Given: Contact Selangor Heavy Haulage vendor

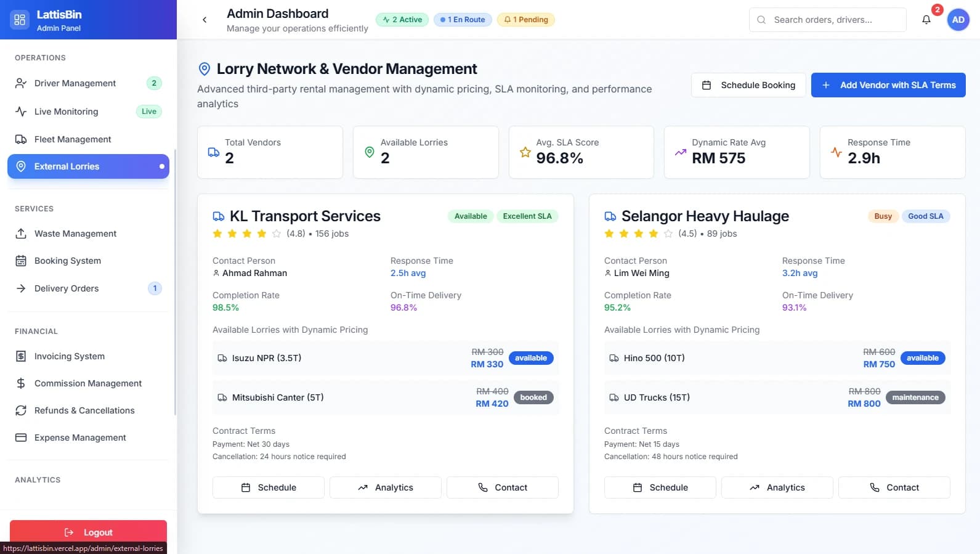Looking at the screenshot, I should (894, 487).
